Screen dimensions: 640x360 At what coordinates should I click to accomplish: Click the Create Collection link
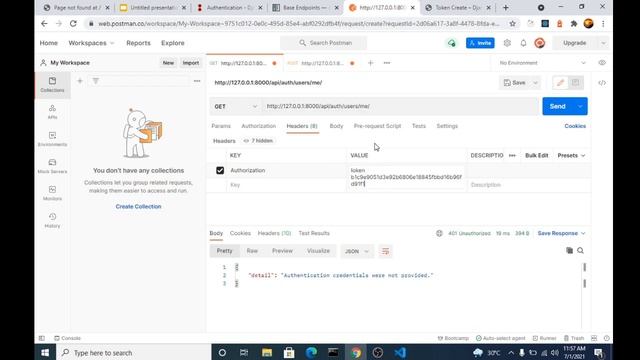[138, 207]
